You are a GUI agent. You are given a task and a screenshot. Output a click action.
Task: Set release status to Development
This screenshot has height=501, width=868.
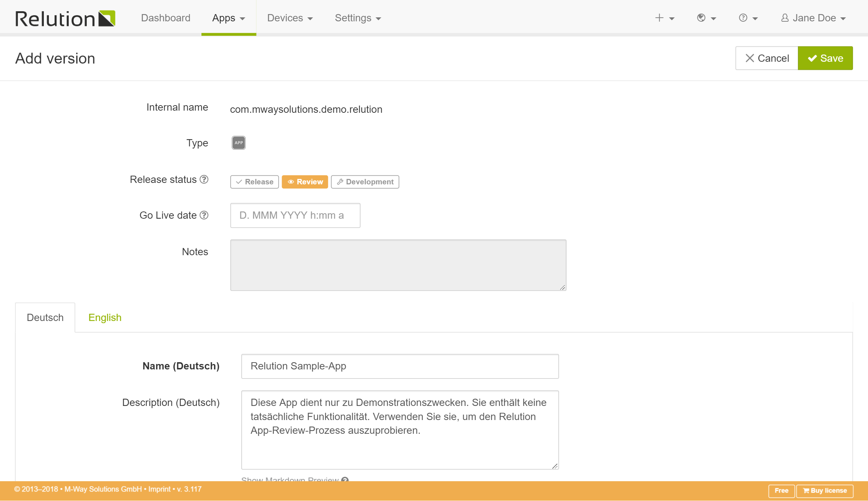click(x=365, y=182)
